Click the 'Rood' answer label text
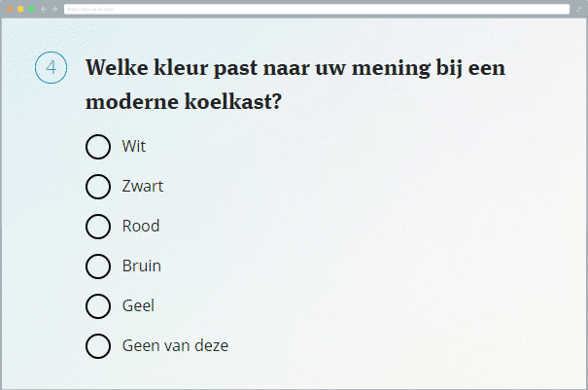Screen dimensions: 588x390 coord(141,227)
